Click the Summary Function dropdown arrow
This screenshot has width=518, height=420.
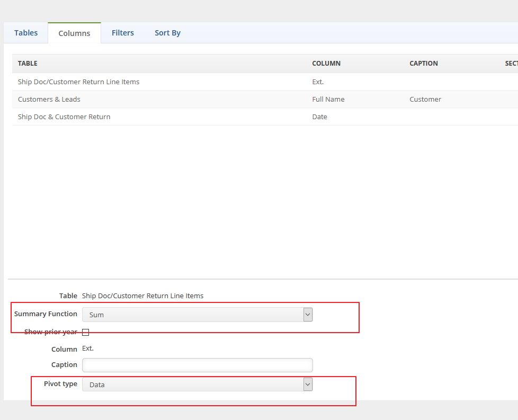tap(308, 315)
